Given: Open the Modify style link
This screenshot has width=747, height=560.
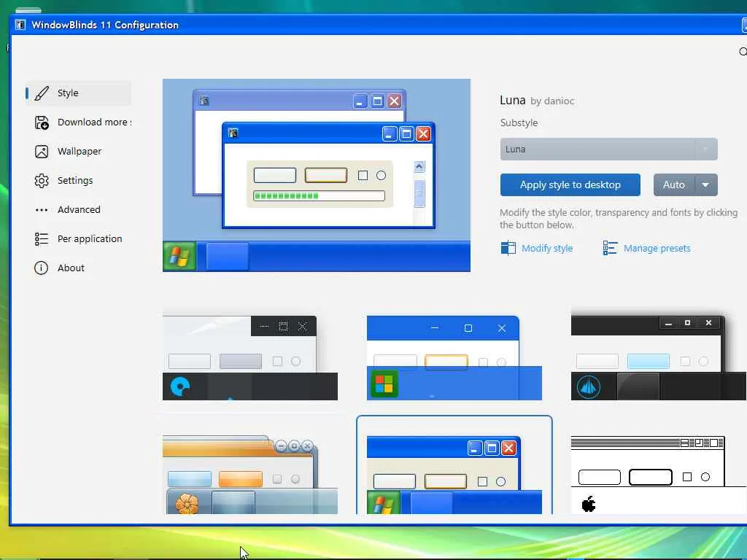Looking at the screenshot, I should pyautogui.click(x=547, y=248).
